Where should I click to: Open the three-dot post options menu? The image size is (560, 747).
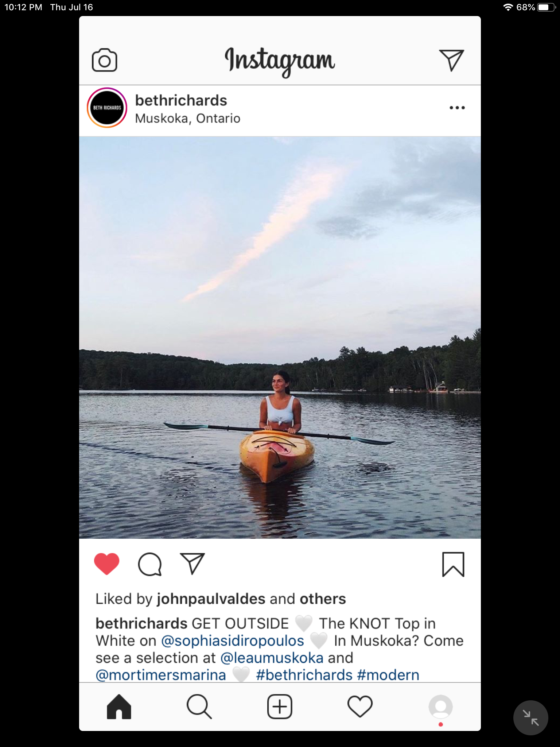457,108
